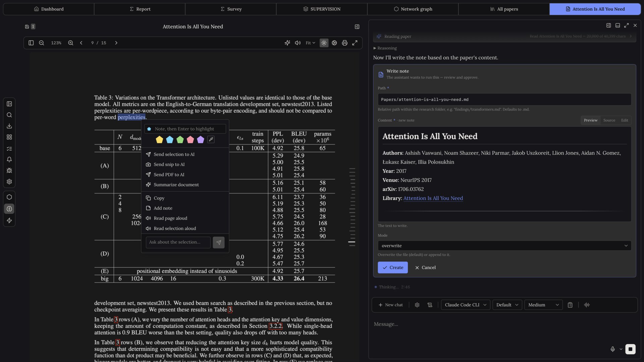Screen dimensions: 644x362
Task: Click the AI sparkle icon in PDF toolbar
Action: (287, 43)
